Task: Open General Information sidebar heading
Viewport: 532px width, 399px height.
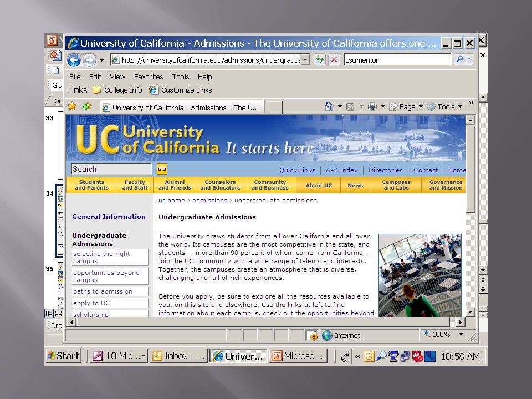Action: pos(109,217)
